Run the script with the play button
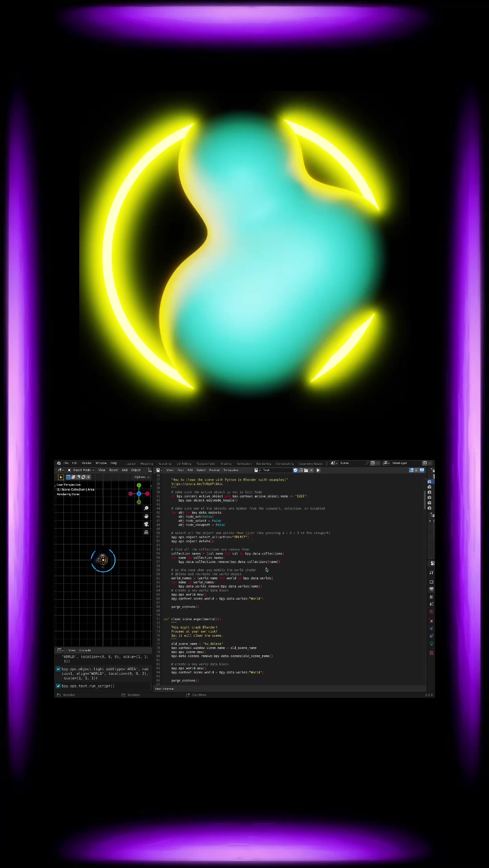Viewport: 489px width, 868px height. click(318, 470)
